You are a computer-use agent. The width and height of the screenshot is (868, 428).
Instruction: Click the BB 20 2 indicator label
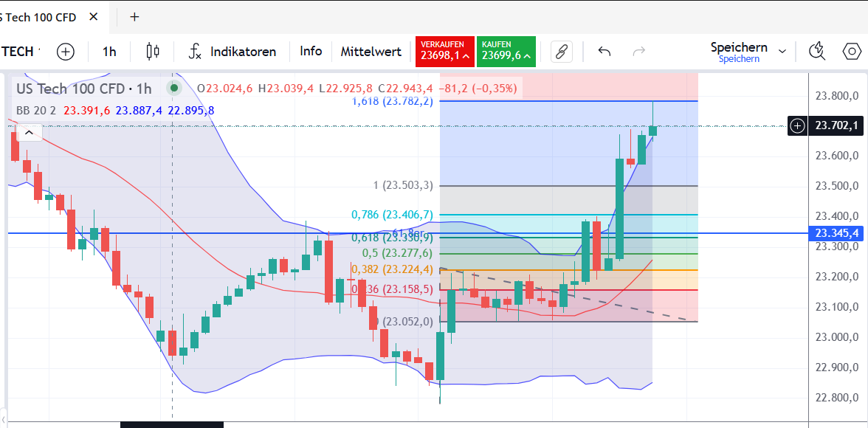[x=36, y=111]
